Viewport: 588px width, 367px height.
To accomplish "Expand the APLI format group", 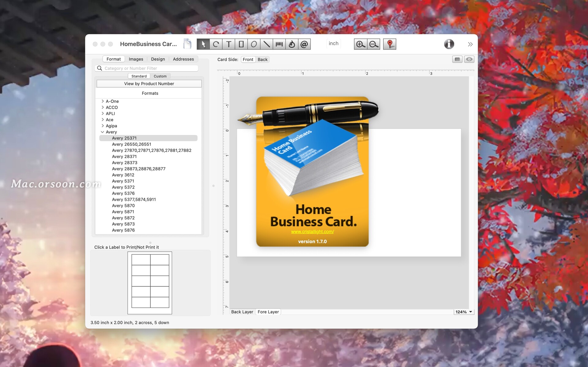I will click(x=103, y=113).
